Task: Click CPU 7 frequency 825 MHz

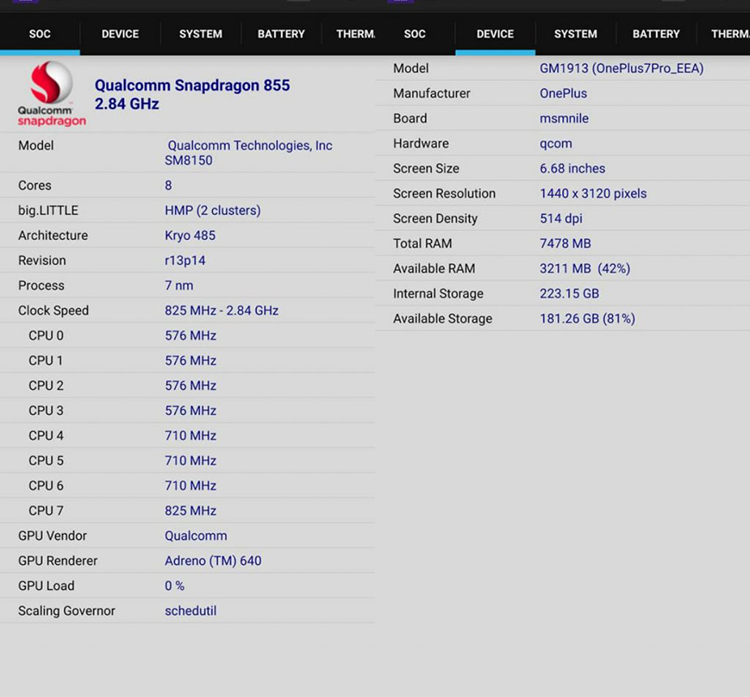Action: pos(190,511)
